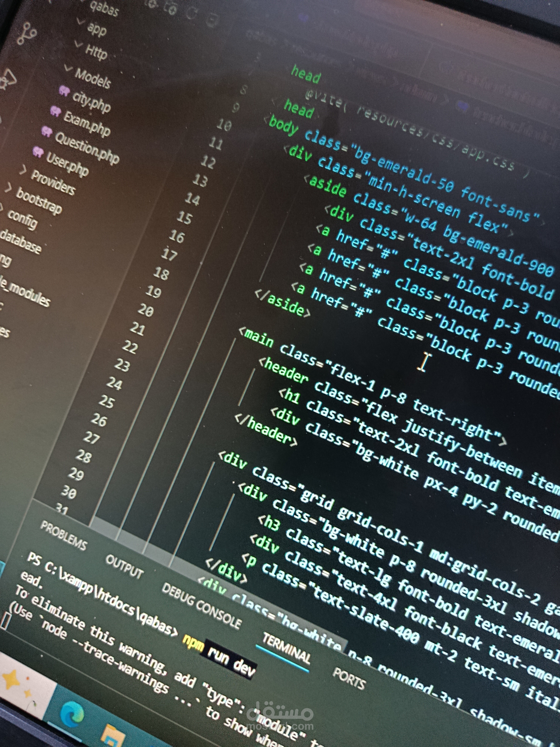Viewport: 560px width, 747px height.
Task: Click line number 30 in the gutter
Action: coord(69,492)
